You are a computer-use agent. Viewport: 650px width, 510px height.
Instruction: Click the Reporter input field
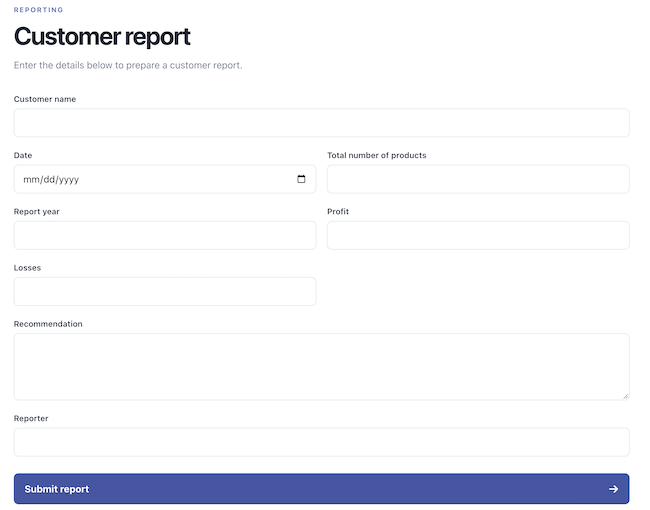tap(322, 442)
